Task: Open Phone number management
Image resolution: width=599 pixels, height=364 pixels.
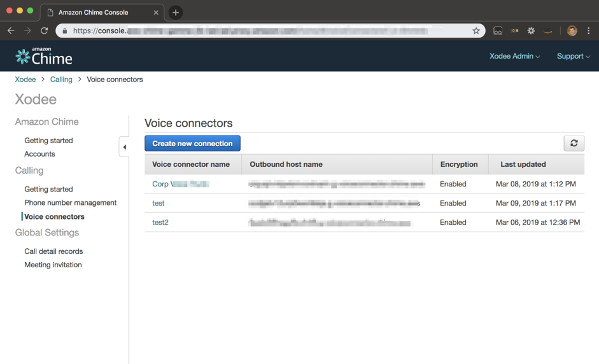Action: 70,203
